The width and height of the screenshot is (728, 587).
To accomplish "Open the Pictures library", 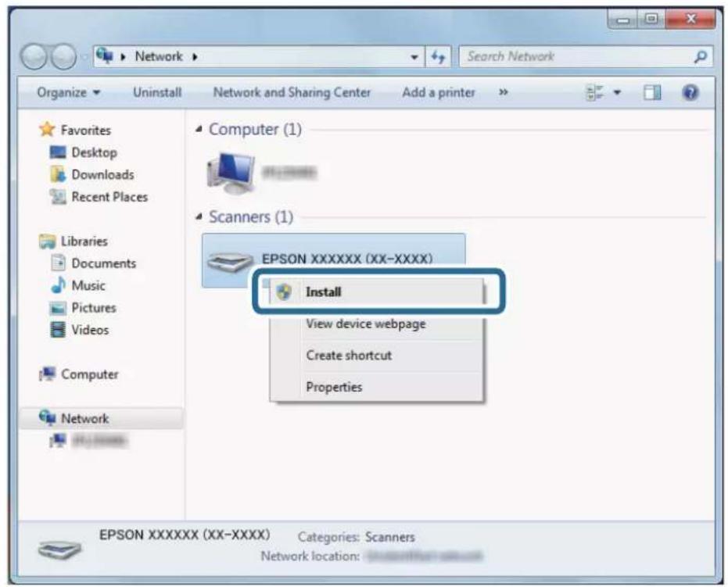I will click(94, 308).
